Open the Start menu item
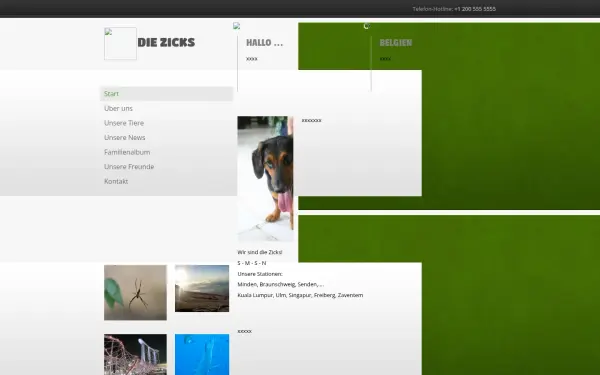Screen dimensions: 600x375 coord(166,94)
